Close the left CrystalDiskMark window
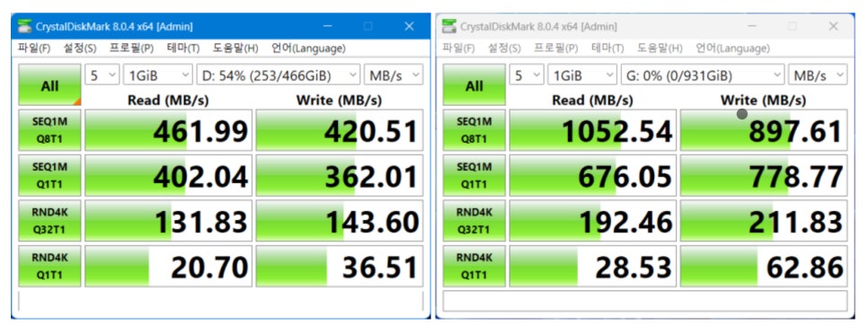868x325 pixels. 409,26
